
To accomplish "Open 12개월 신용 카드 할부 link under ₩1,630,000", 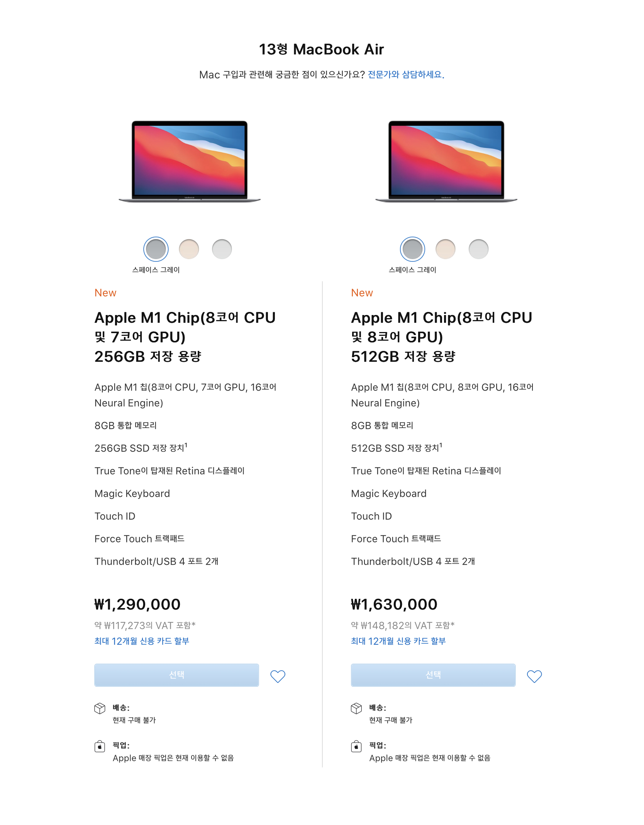I will 398,641.
